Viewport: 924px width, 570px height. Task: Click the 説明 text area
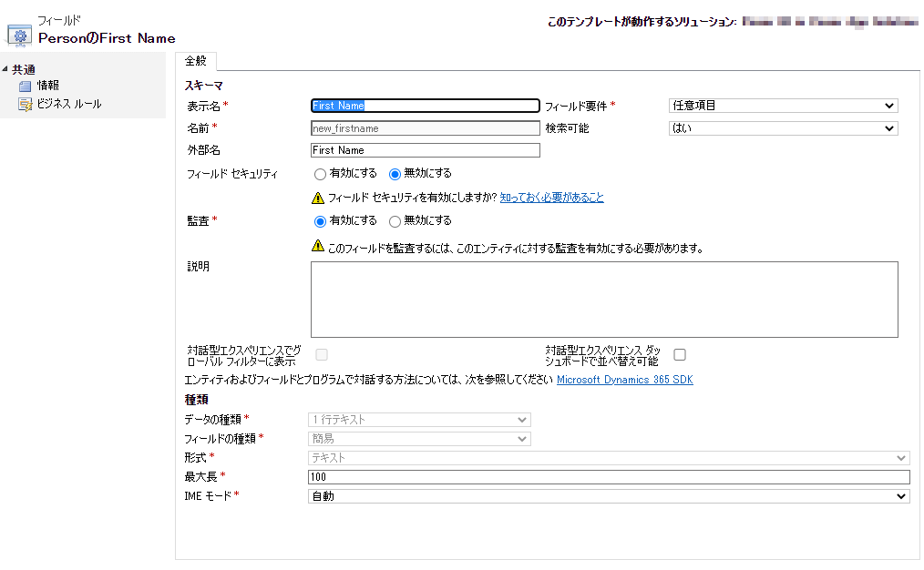tap(604, 300)
